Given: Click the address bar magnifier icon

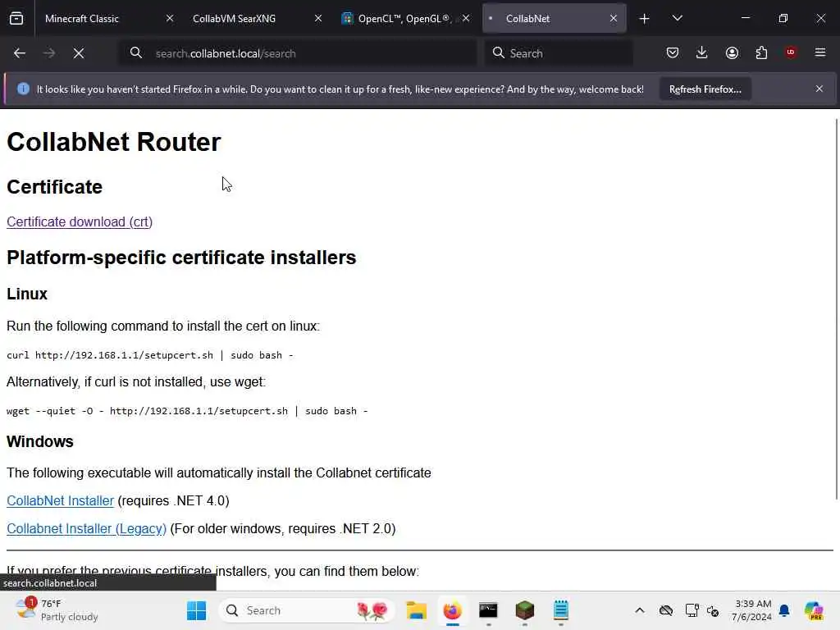Looking at the screenshot, I should click(x=136, y=53).
